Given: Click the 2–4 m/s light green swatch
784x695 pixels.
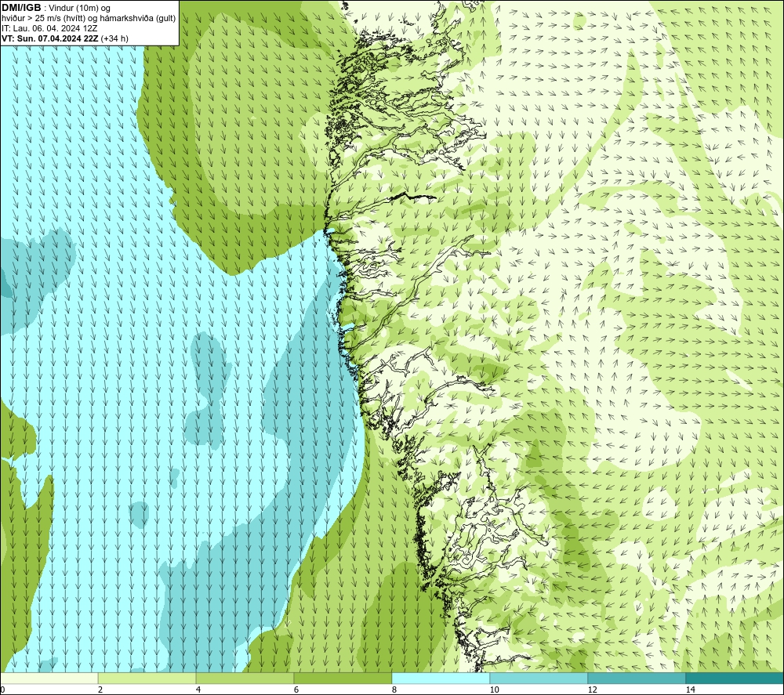Looking at the screenshot, I should [147, 678].
